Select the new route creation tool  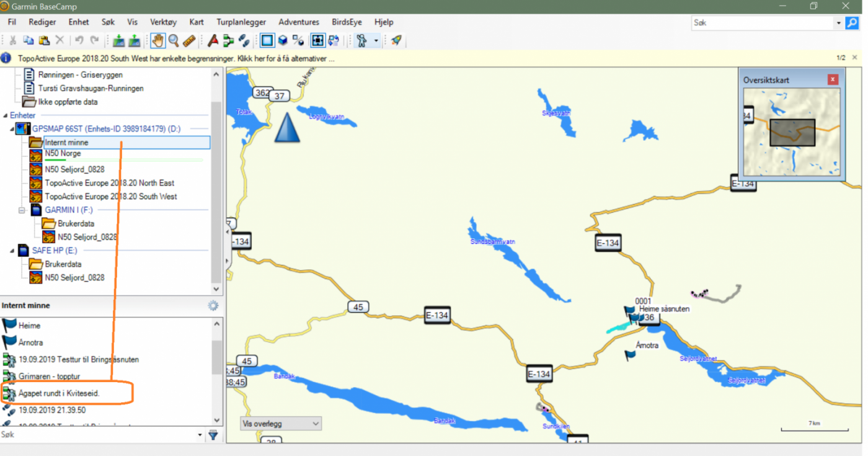tap(228, 41)
